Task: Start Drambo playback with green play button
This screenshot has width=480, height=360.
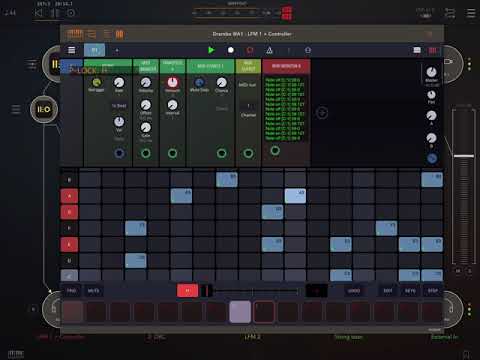Action: 211,50
